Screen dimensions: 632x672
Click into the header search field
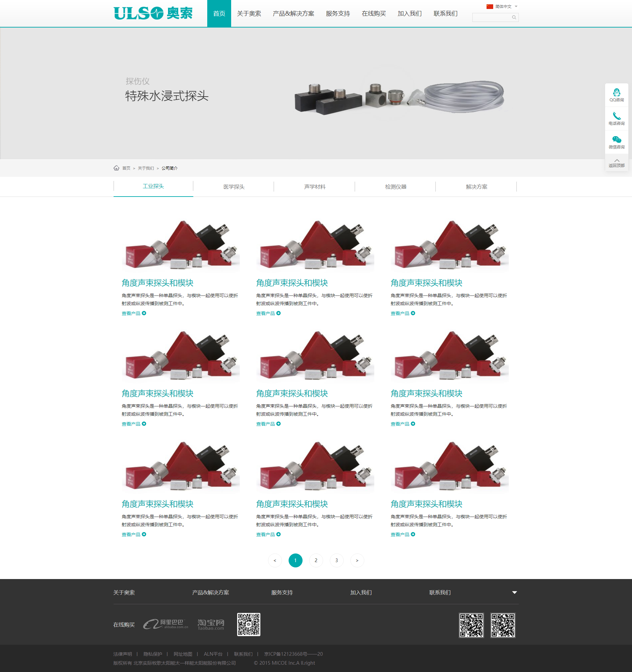point(491,18)
